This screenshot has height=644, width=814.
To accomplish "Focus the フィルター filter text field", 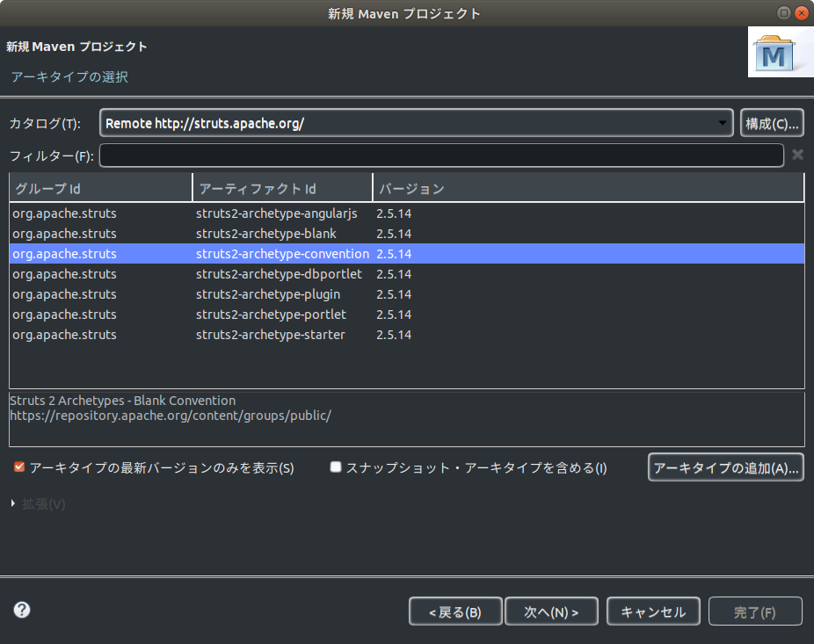I will click(x=441, y=156).
